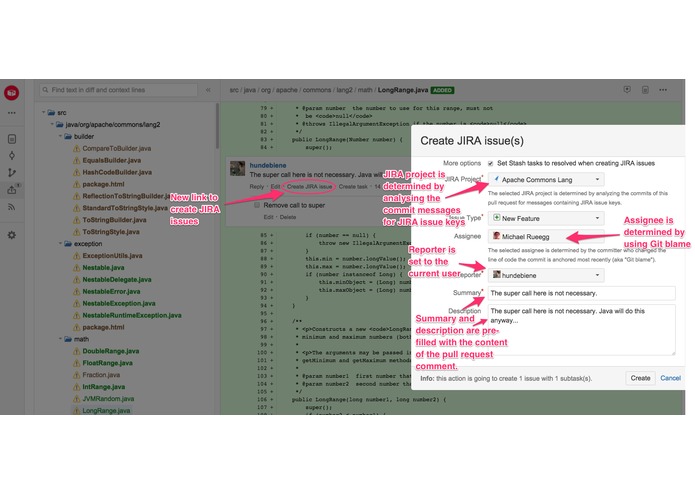Click the add comment icon in file header
This screenshot has height=494, width=695.
627,89
